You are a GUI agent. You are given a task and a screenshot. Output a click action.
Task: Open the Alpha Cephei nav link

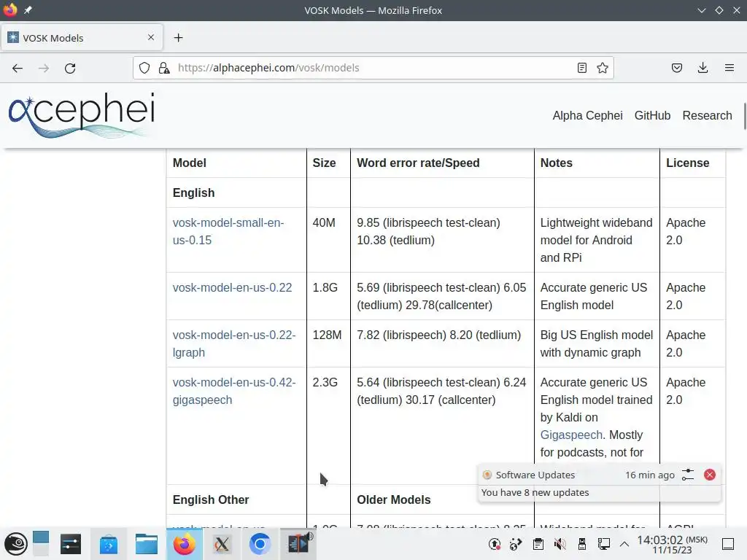pyautogui.click(x=587, y=116)
